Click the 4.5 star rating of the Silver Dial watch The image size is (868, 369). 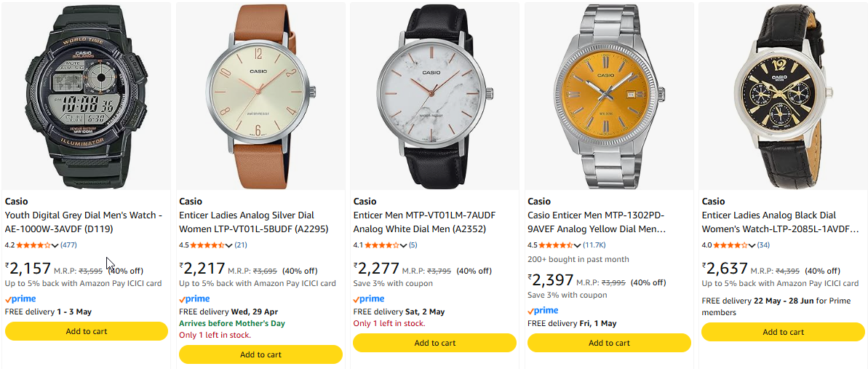pyautogui.click(x=208, y=245)
